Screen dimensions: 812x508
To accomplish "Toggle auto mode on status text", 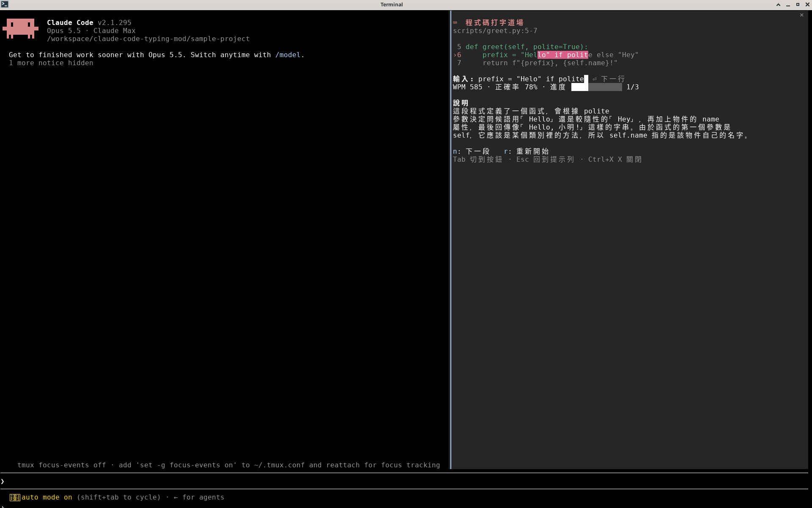I will click(x=47, y=497).
